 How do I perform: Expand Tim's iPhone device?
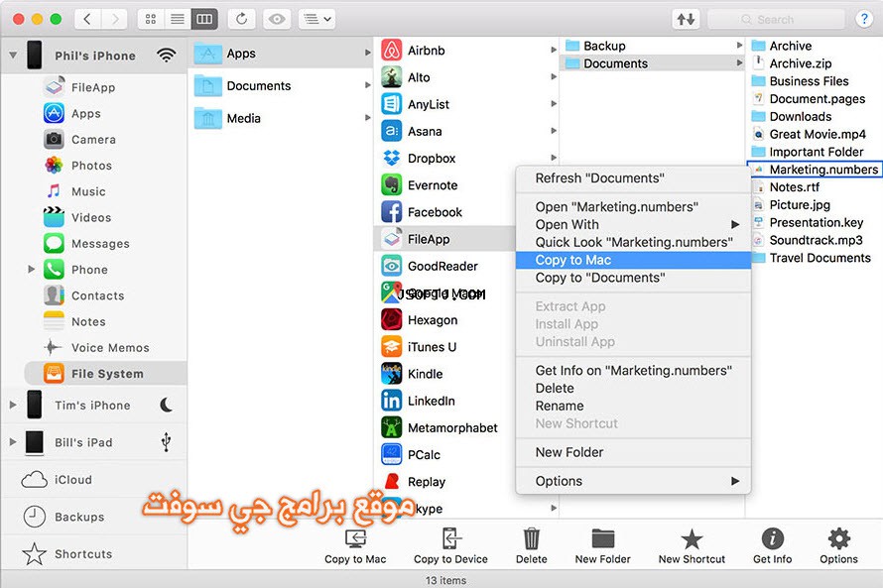tap(13, 405)
